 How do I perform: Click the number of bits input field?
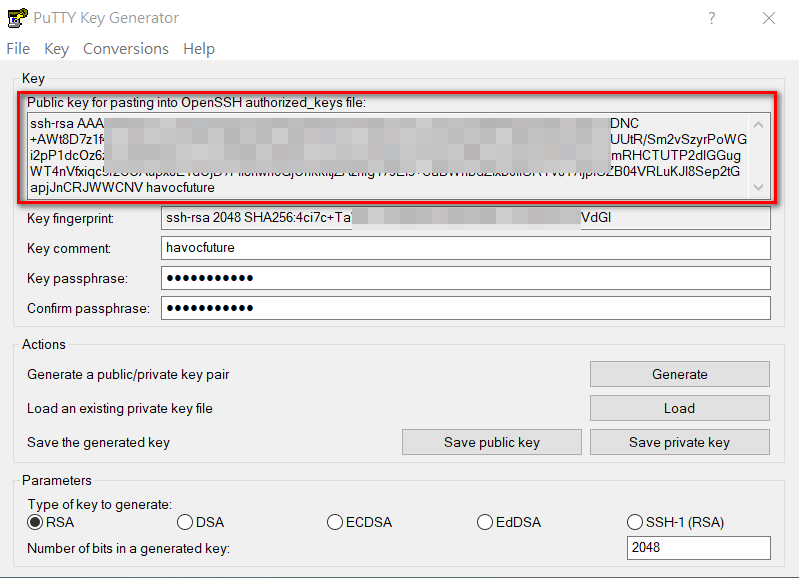point(699,548)
